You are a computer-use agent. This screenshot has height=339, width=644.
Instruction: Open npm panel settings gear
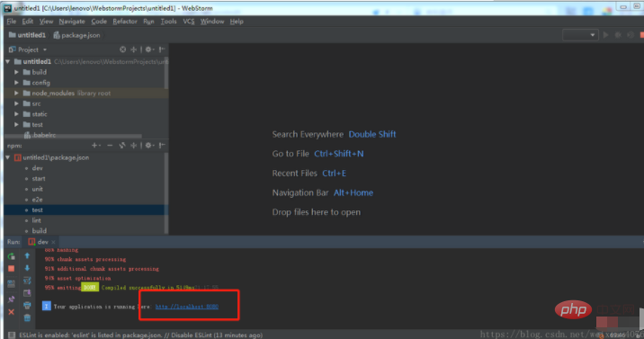[149, 146]
